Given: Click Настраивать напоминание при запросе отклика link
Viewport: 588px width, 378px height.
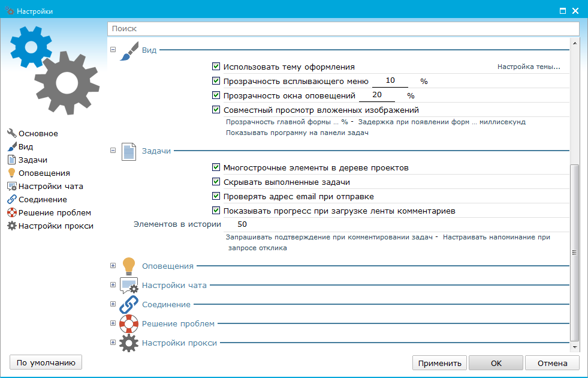Looking at the screenshot, I should pyautogui.click(x=389, y=242).
